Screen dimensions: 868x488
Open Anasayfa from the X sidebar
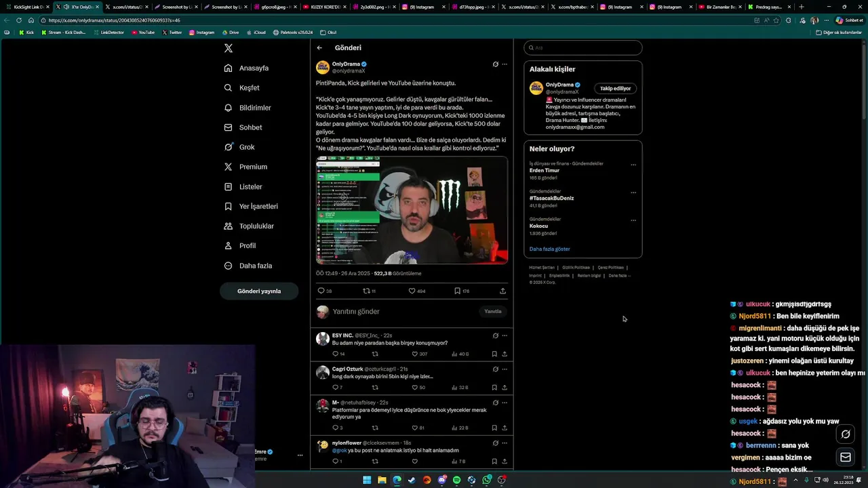[x=246, y=68]
